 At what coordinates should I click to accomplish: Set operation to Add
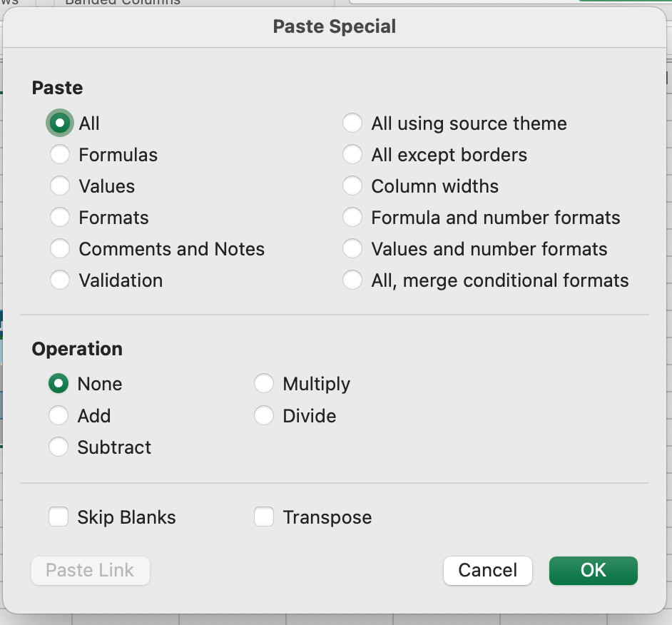tap(58, 415)
